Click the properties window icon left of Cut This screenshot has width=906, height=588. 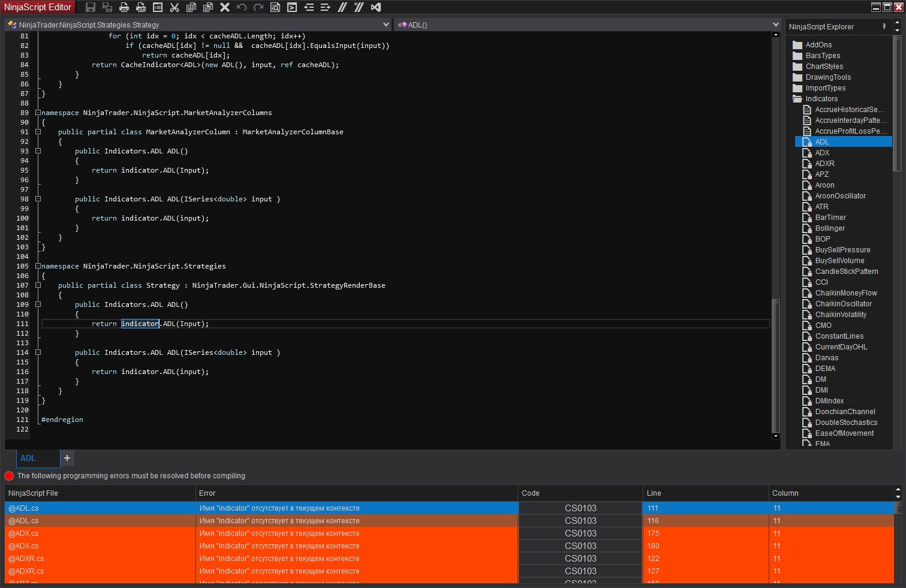click(158, 7)
